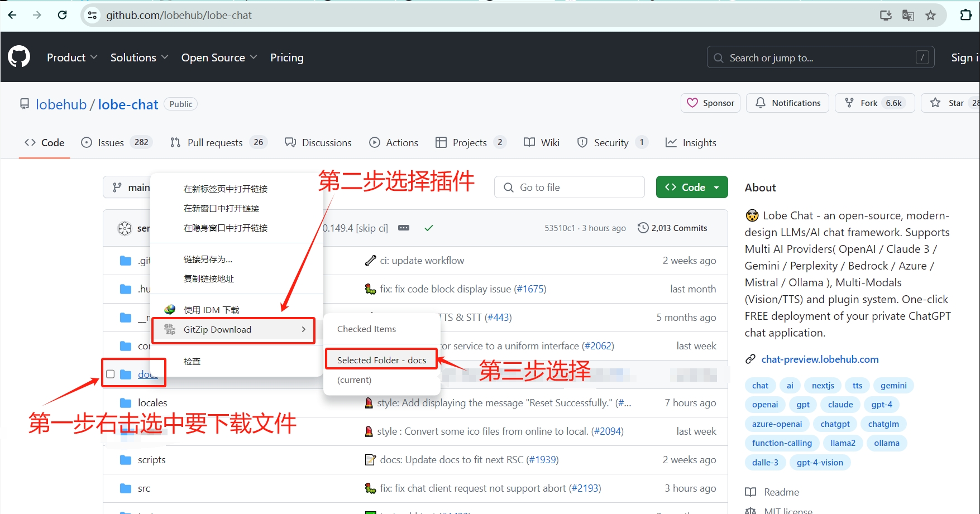Click the azure-openai topic tag
The width and height of the screenshot is (980, 514).
(x=777, y=424)
